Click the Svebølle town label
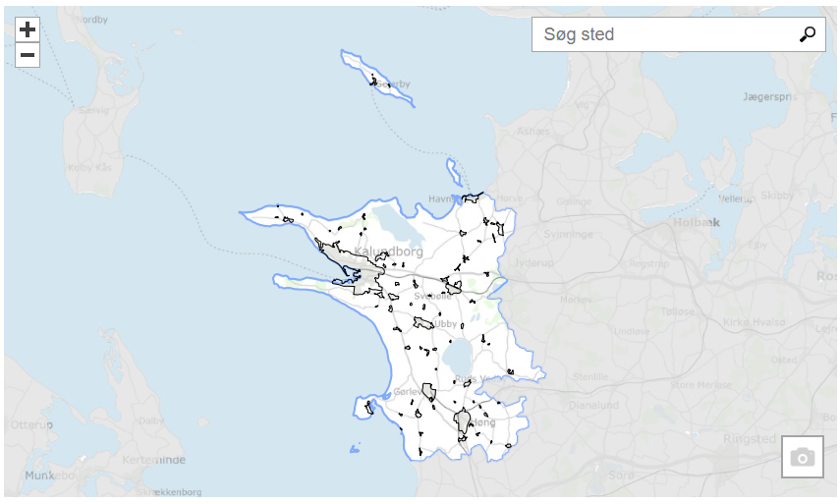This screenshot has height=504, width=840. point(433,295)
